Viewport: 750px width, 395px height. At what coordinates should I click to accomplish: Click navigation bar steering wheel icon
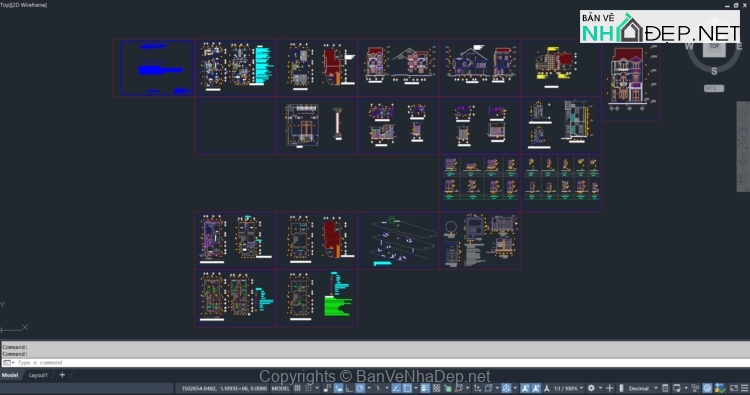(x=743, y=113)
